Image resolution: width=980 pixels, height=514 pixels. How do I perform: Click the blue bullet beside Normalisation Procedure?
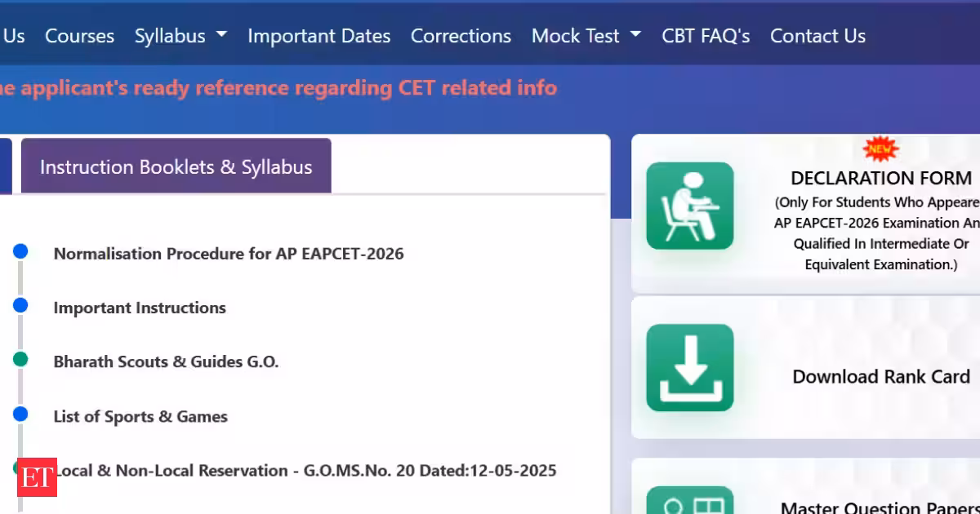(20, 251)
